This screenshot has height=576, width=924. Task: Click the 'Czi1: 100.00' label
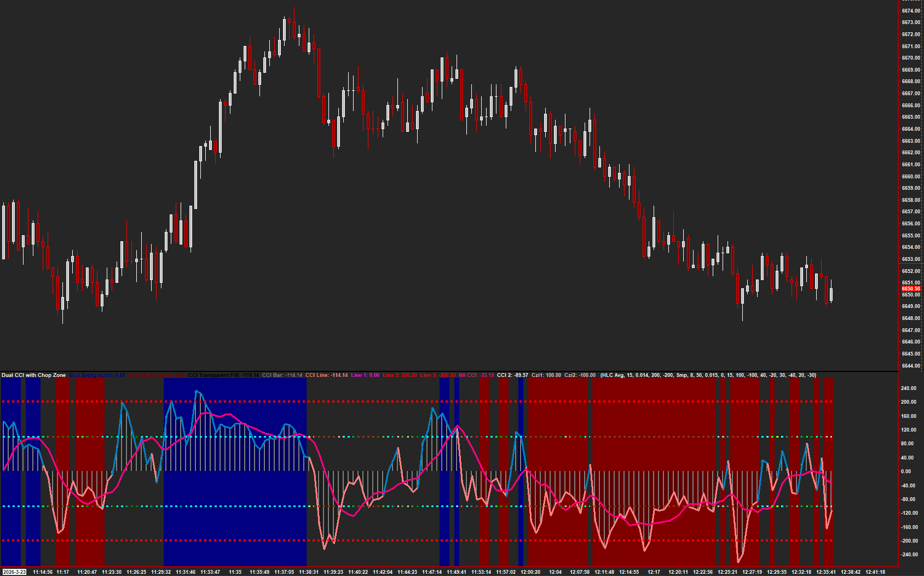(546, 375)
